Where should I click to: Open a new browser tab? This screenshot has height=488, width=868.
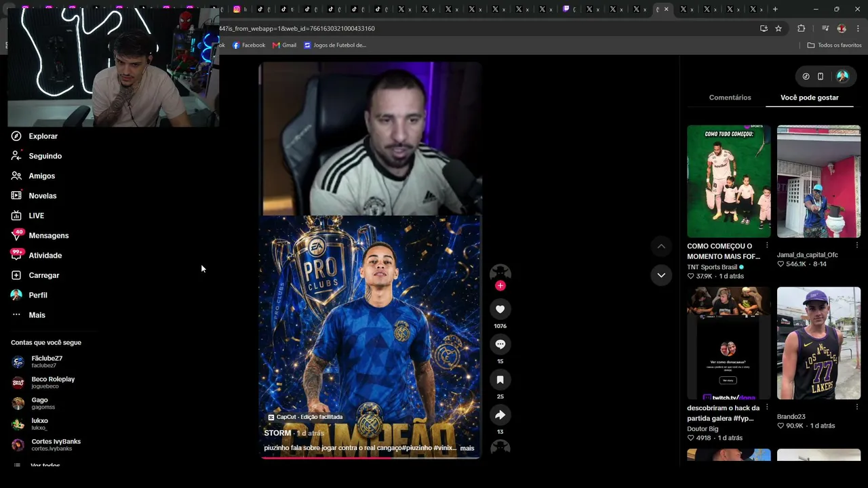coord(775,9)
